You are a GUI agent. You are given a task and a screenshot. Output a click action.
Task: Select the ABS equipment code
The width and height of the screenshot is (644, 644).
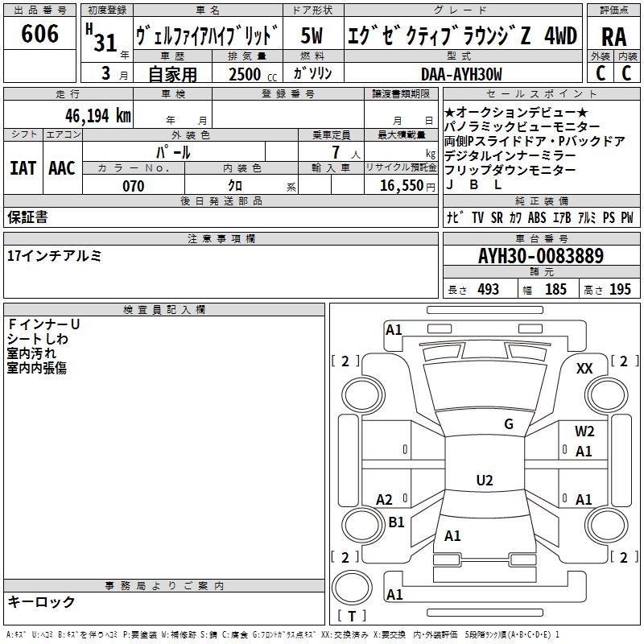[537, 217]
